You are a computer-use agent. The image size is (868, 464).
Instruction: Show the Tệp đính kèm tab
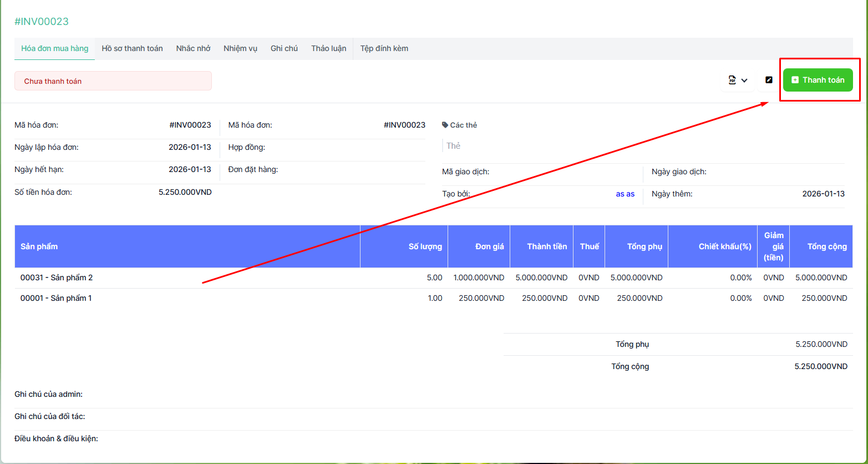pos(384,49)
